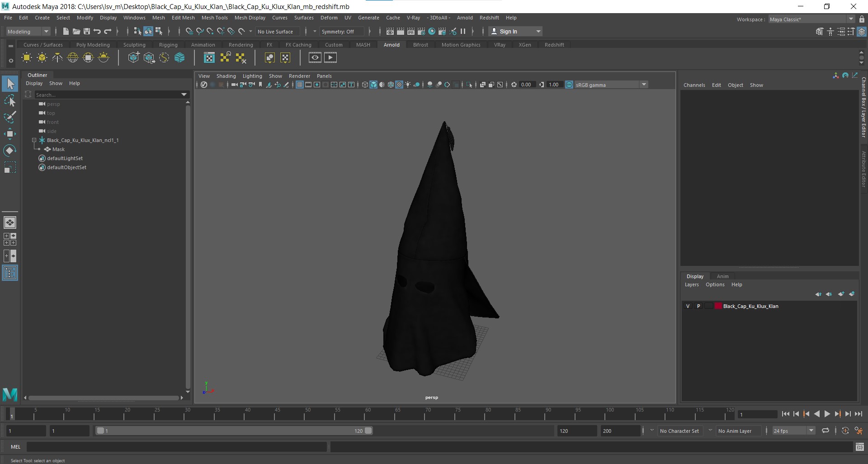This screenshot has height=464, width=868.
Task: Pause IPR rendering icon
Action: (463, 31)
